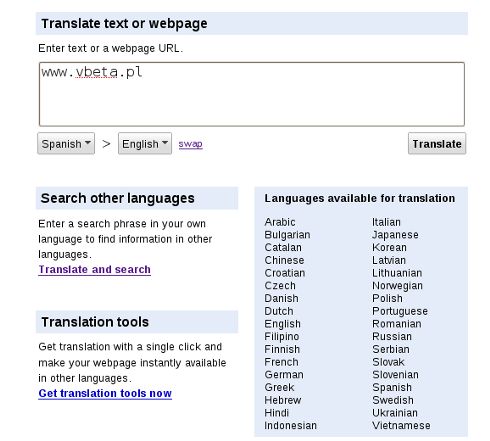Click the greater-than arrow between language selectors
490x441 pixels.
point(106,144)
